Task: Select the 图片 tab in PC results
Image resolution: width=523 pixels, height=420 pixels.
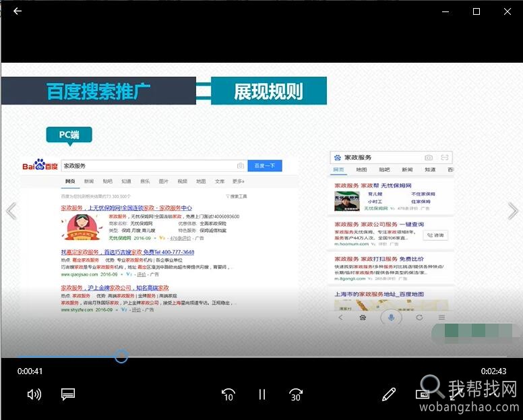Action: (164, 181)
